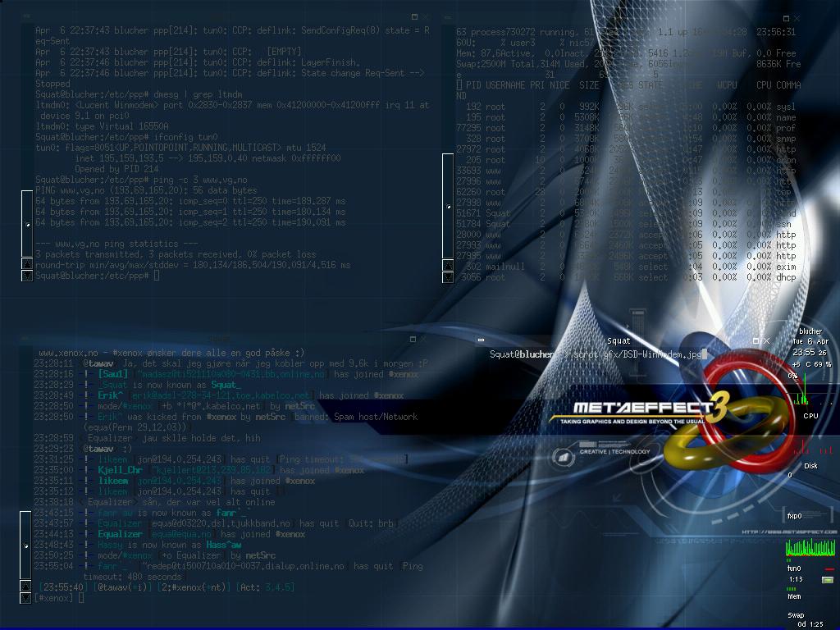The image size is (840, 630).
Task: Click the mailnull exim process row
Action: pyautogui.click(x=626, y=267)
